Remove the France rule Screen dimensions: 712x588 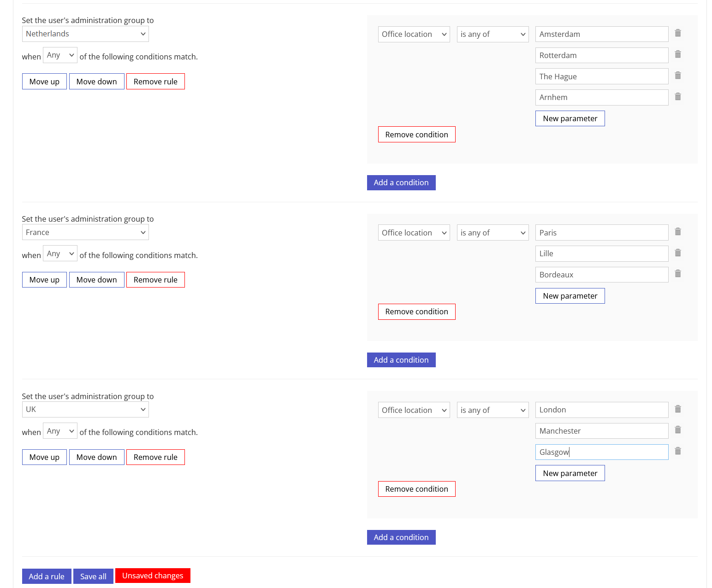(155, 280)
